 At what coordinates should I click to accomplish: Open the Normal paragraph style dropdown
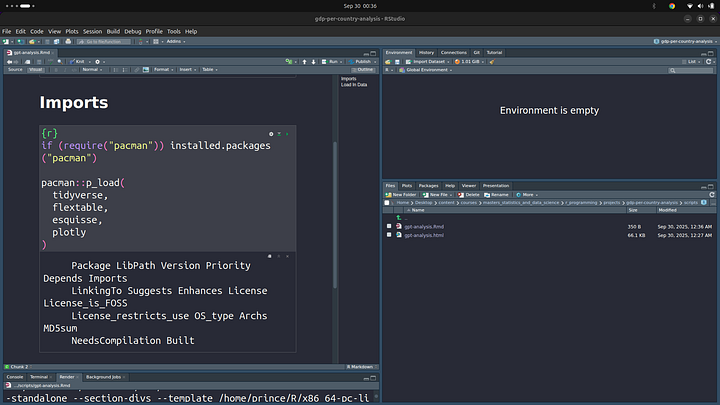tap(92, 70)
